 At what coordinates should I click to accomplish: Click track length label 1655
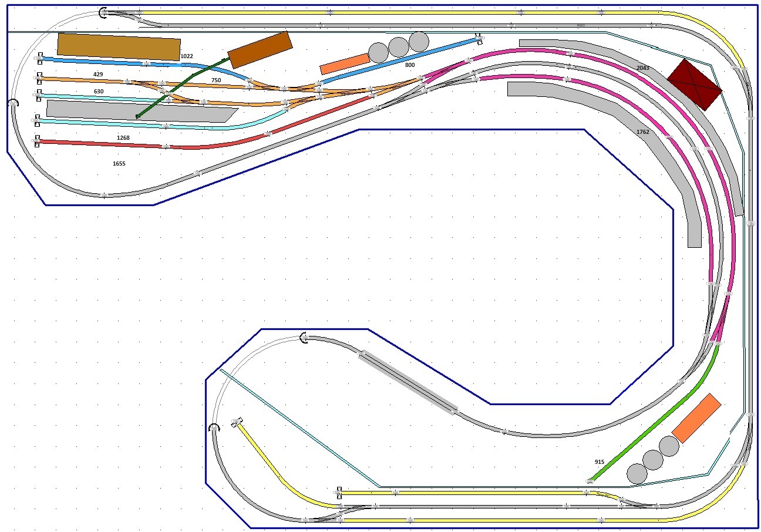(119, 163)
